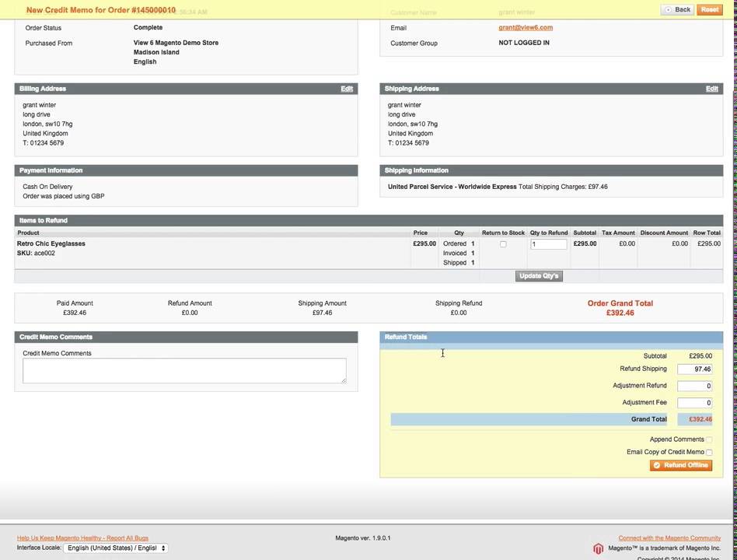Click the Reset button

(709, 9)
